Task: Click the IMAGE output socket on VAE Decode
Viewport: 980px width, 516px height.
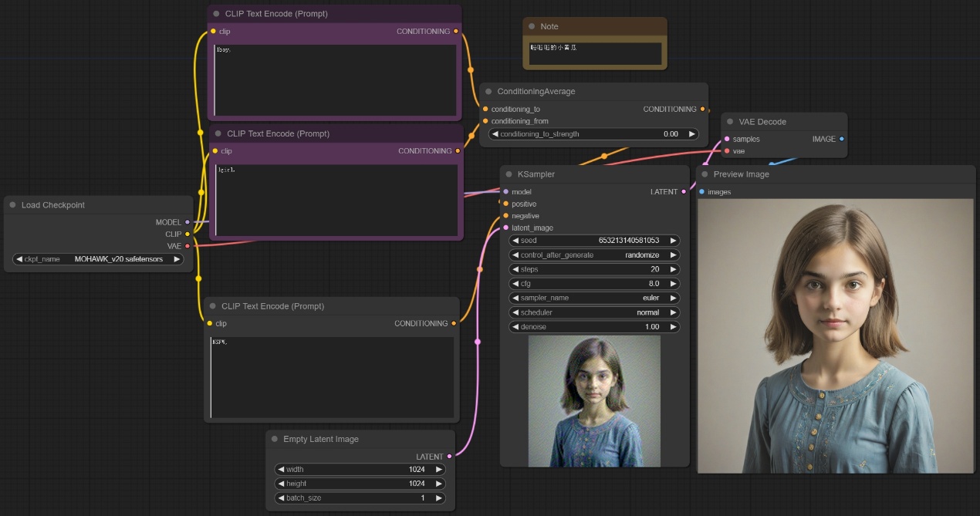Action: (841, 139)
